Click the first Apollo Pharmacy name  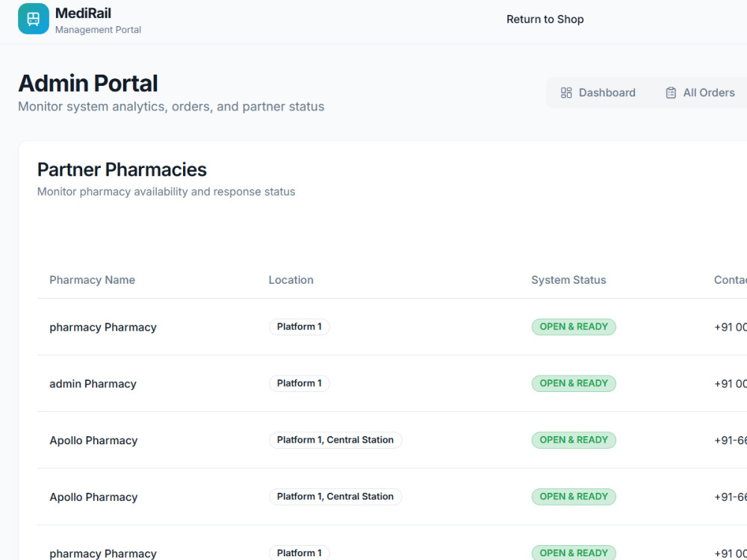pyautogui.click(x=93, y=441)
